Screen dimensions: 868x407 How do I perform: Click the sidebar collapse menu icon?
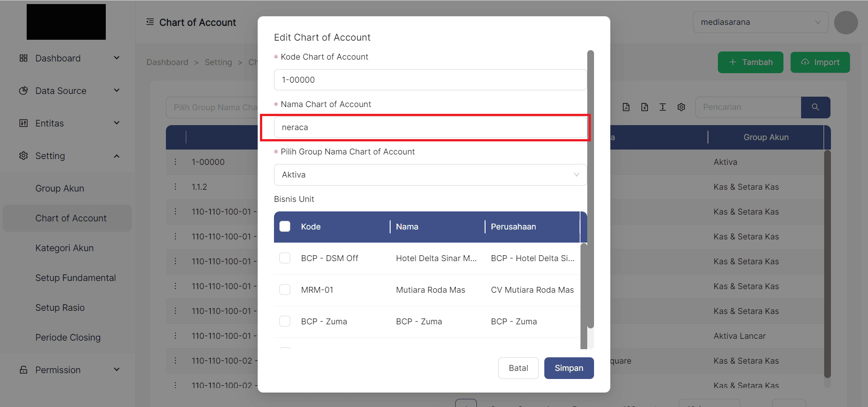[150, 22]
